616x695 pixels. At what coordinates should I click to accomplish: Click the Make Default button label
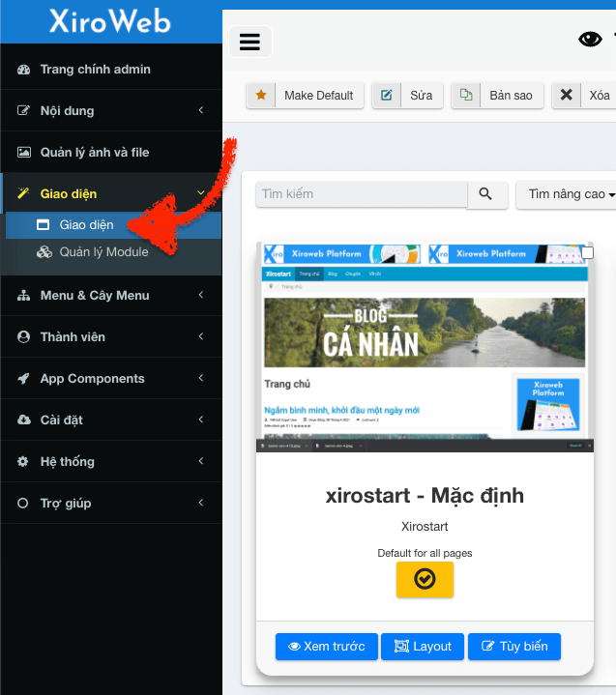(318, 96)
